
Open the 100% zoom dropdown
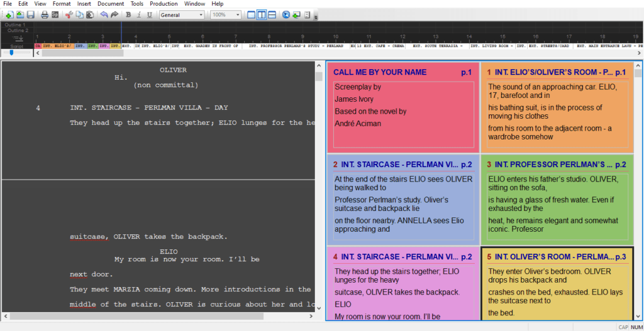pyautogui.click(x=226, y=14)
